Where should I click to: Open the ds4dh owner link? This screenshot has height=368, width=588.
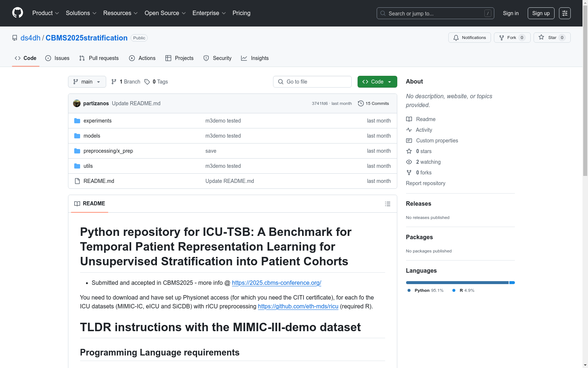click(31, 38)
